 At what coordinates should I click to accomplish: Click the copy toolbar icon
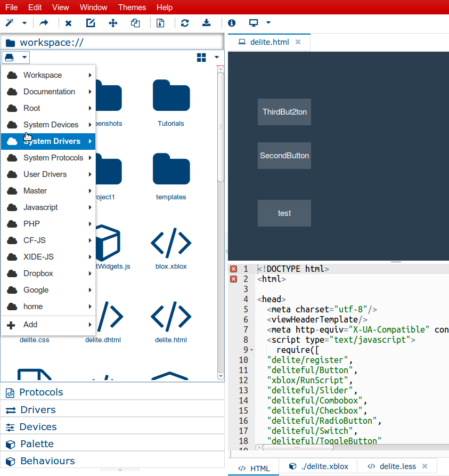point(135,23)
